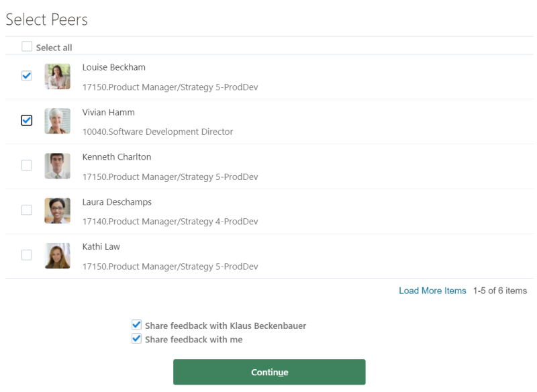Click Kathi Law's profile photo

point(58,256)
